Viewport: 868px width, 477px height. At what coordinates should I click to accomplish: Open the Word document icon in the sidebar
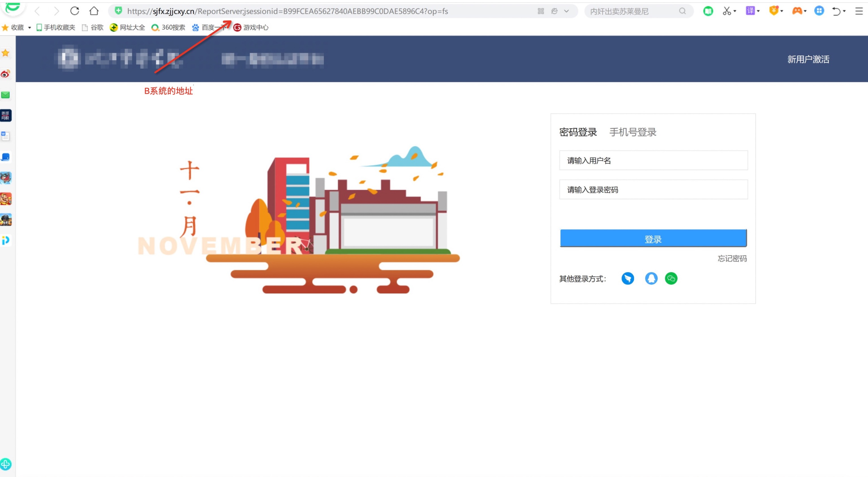[5, 136]
